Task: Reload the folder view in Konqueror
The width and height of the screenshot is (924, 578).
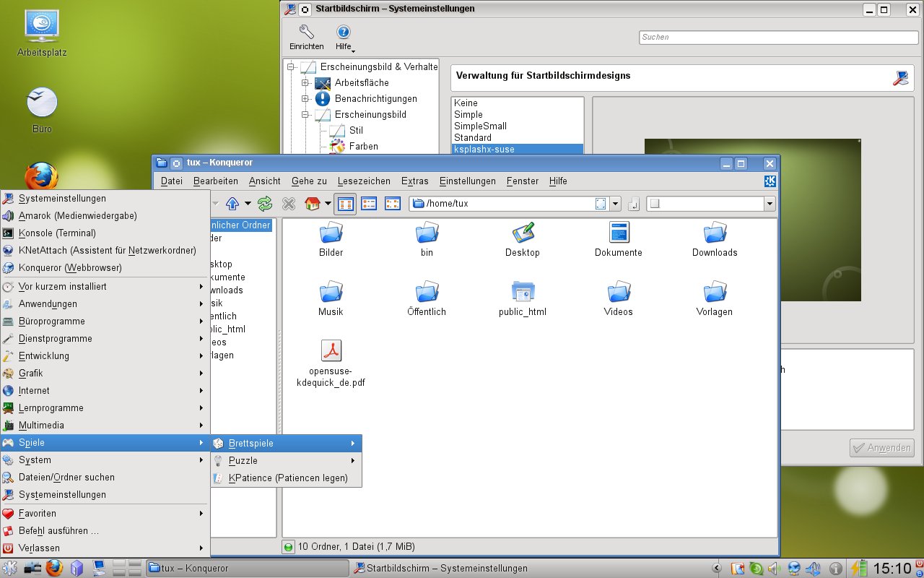Action: click(x=265, y=204)
